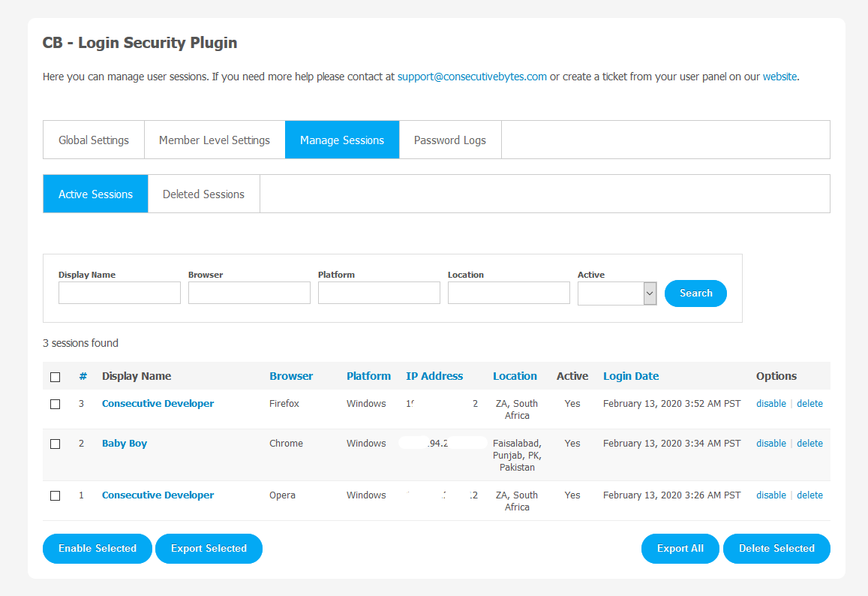This screenshot has height=596, width=868.
Task: Open the support@consecutivebytes.com email link
Action: [x=472, y=77]
